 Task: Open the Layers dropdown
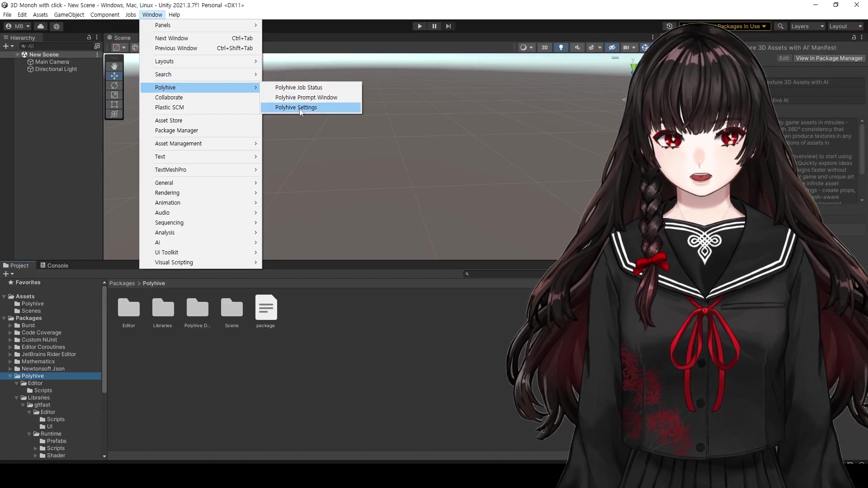click(807, 26)
